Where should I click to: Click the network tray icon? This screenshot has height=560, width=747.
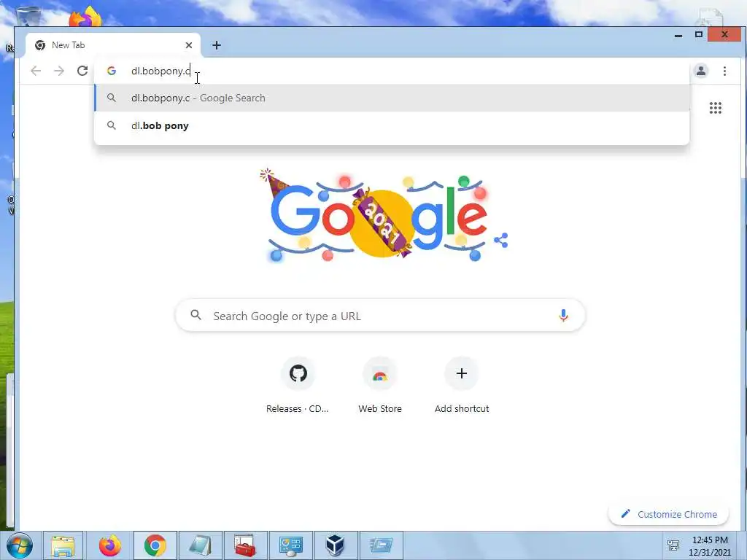[673, 545]
